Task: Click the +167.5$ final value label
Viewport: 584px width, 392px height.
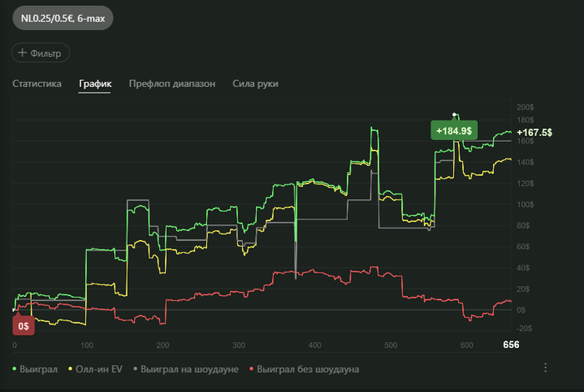Action: tap(535, 133)
